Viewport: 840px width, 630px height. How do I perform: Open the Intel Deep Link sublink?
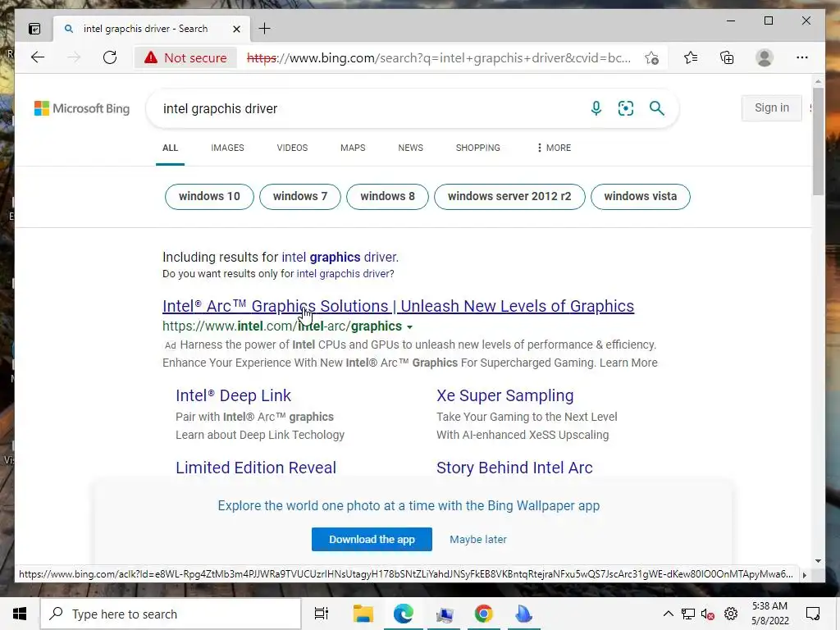click(x=233, y=395)
